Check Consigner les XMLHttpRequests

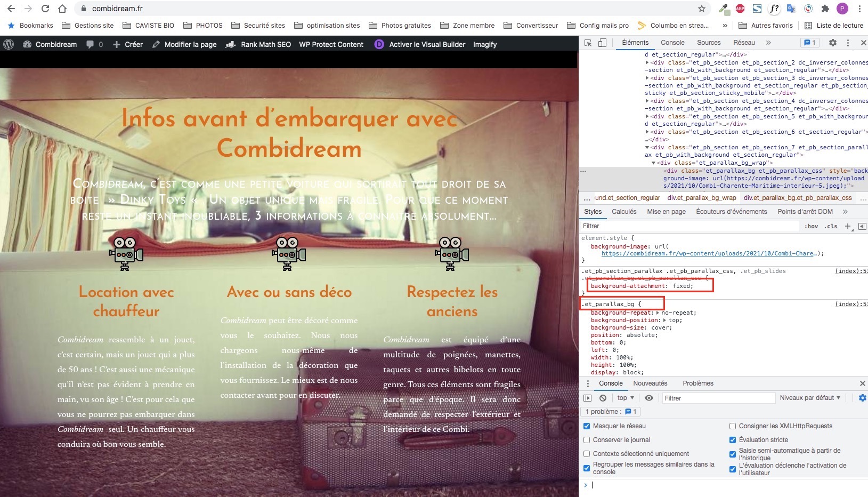click(733, 426)
